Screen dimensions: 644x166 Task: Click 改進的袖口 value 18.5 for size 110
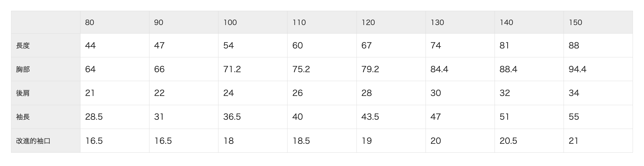[301, 141]
